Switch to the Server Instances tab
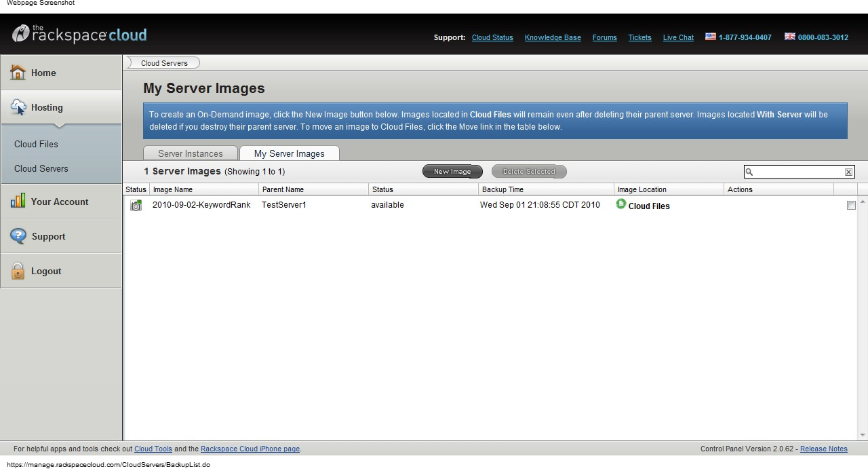This screenshot has width=868, height=469. pyautogui.click(x=191, y=153)
